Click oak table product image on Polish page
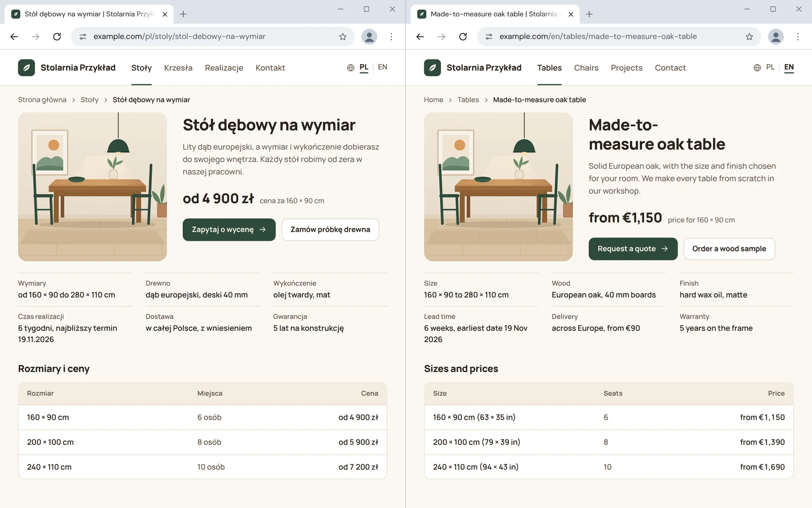Screen dimensions: 812x508 coord(92,187)
